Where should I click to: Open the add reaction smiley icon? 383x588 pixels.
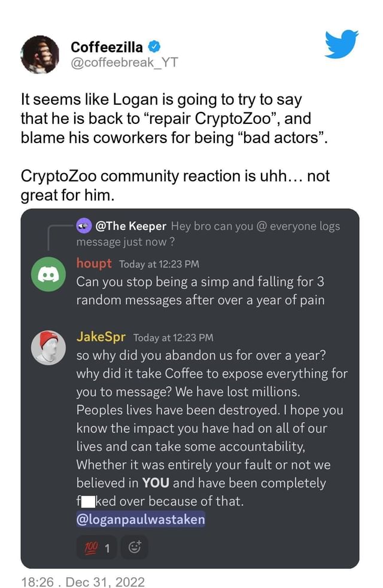134,546
